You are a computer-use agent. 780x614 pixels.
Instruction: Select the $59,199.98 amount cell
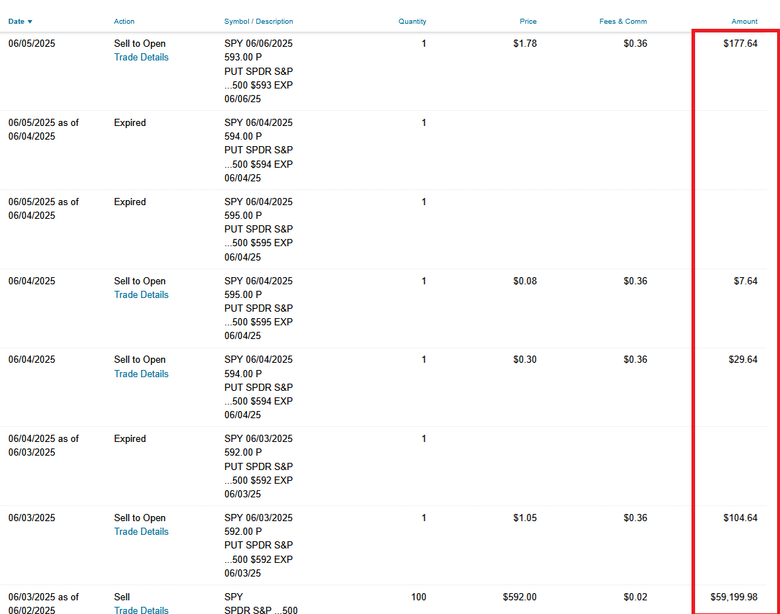734,597
